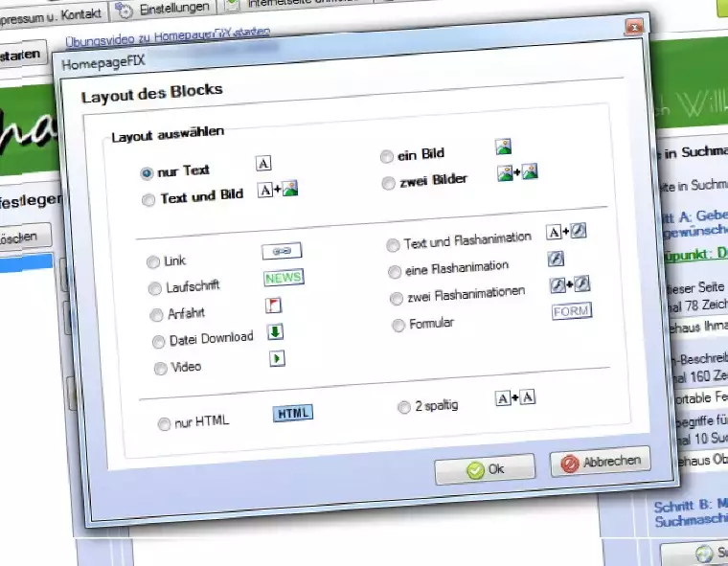Image resolution: width=728 pixels, height=566 pixels.
Task: Click the 'Löschen' button in the background window
Action: click(23, 238)
